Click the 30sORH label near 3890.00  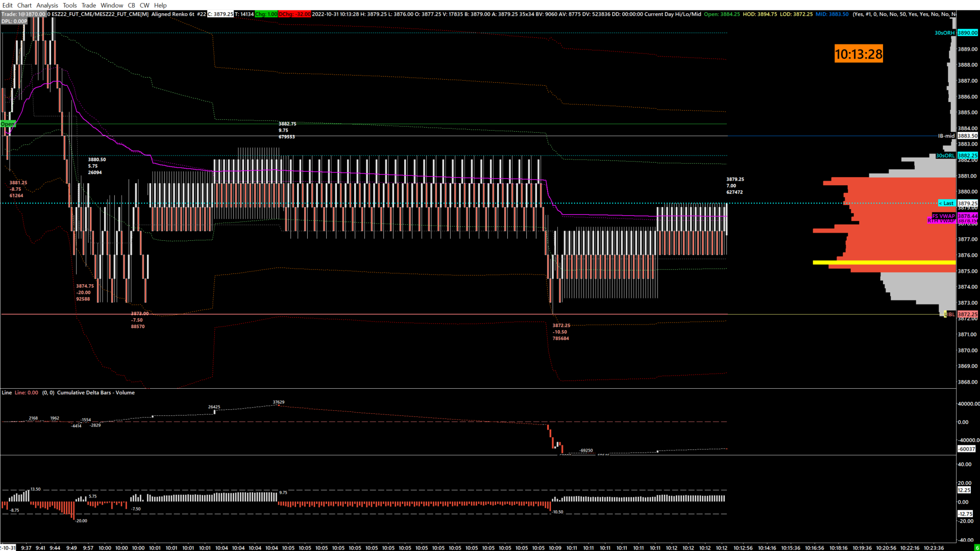click(x=944, y=33)
